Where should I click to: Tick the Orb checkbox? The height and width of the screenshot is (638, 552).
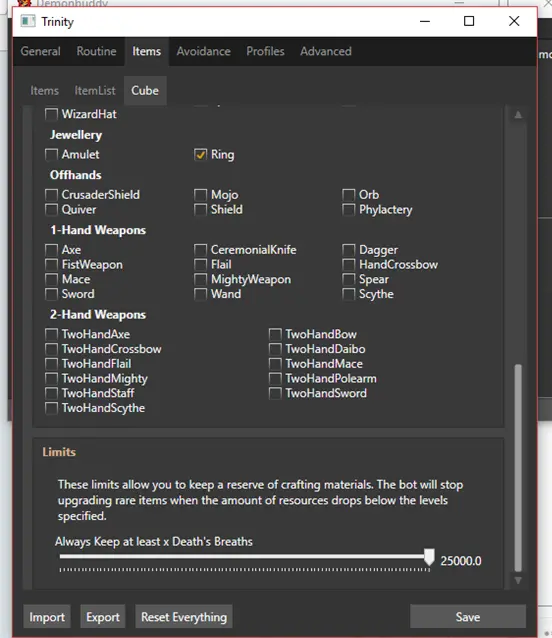(x=349, y=194)
